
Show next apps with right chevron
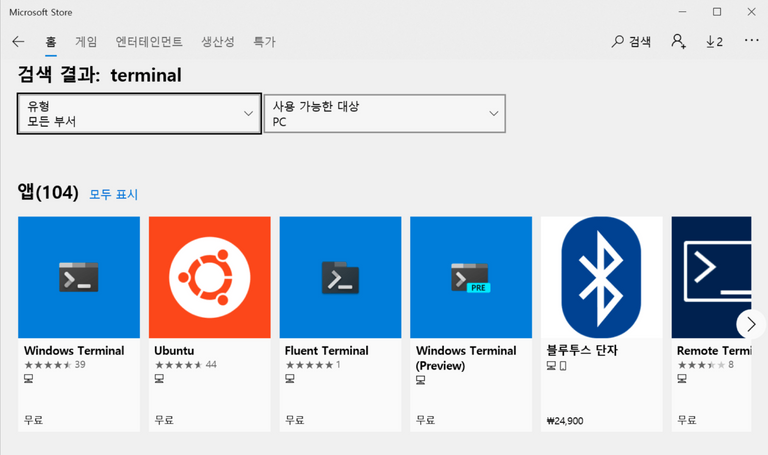tap(751, 324)
